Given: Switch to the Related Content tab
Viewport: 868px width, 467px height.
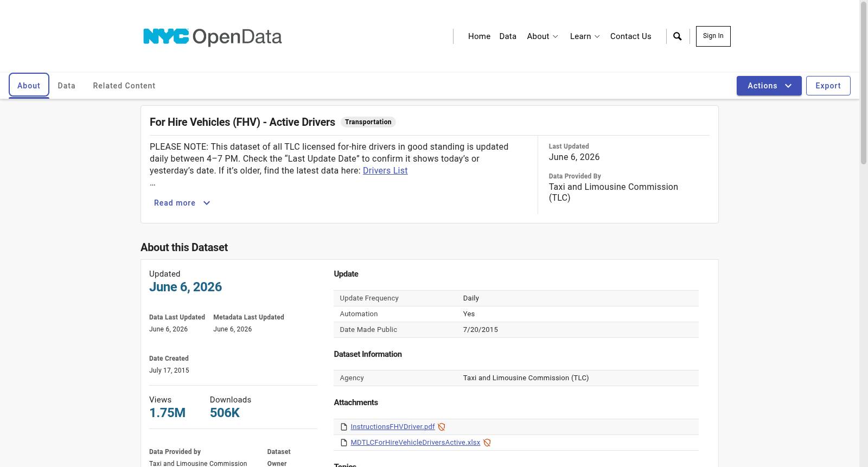Looking at the screenshot, I should (124, 86).
